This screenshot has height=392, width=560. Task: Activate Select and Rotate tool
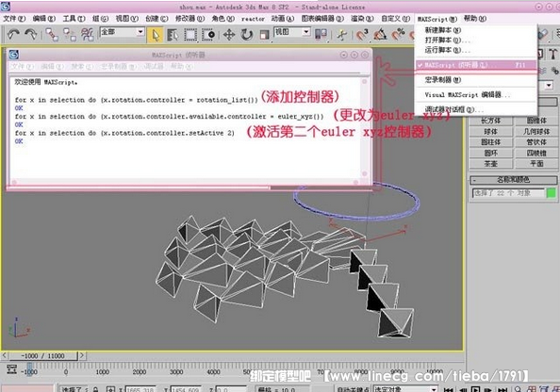point(246,35)
